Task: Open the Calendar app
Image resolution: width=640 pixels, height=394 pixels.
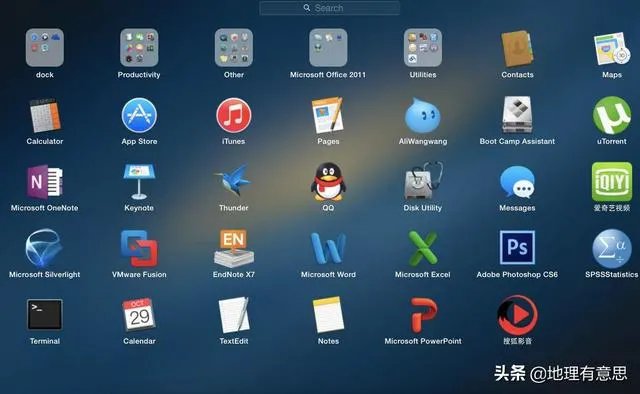Action: pos(139,315)
